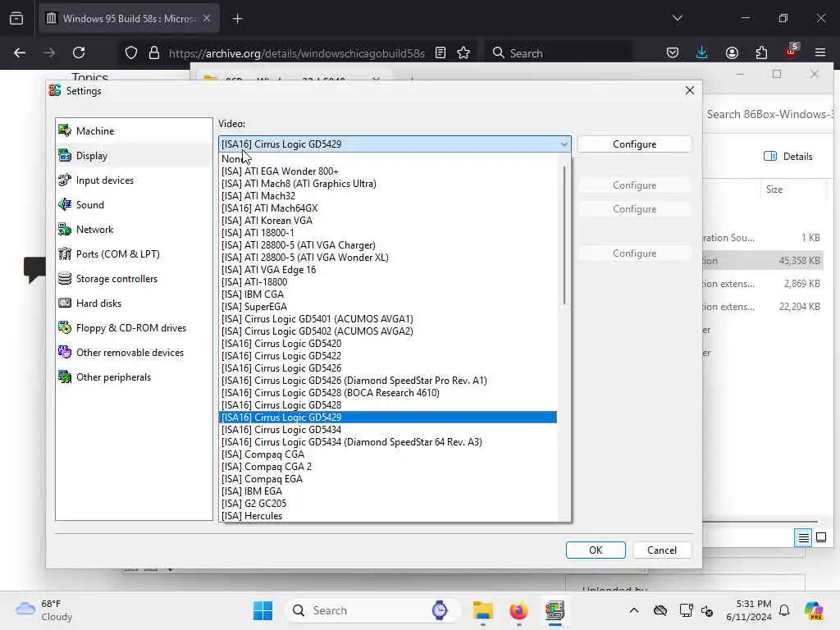840x630 pixels.
Task: Pick [ISA] IBM EGA entry
Action: point(388,491)
